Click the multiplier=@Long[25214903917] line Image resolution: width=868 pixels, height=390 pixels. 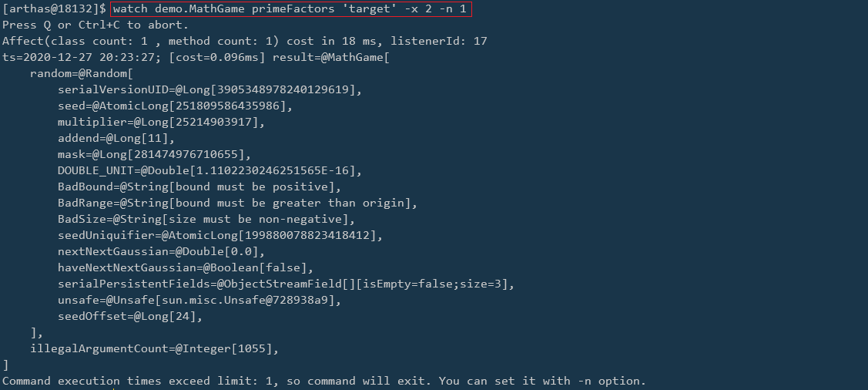point(161,122)
